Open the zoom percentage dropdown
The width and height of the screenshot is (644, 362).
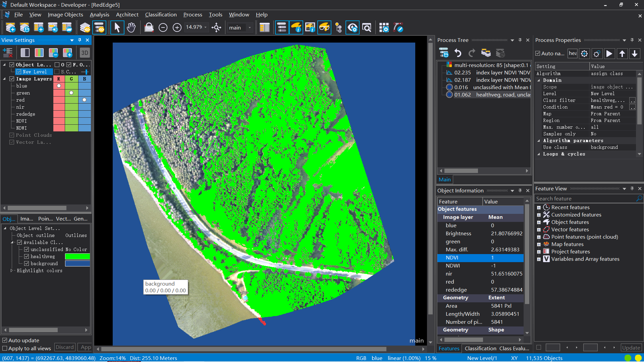pos(206,27)
